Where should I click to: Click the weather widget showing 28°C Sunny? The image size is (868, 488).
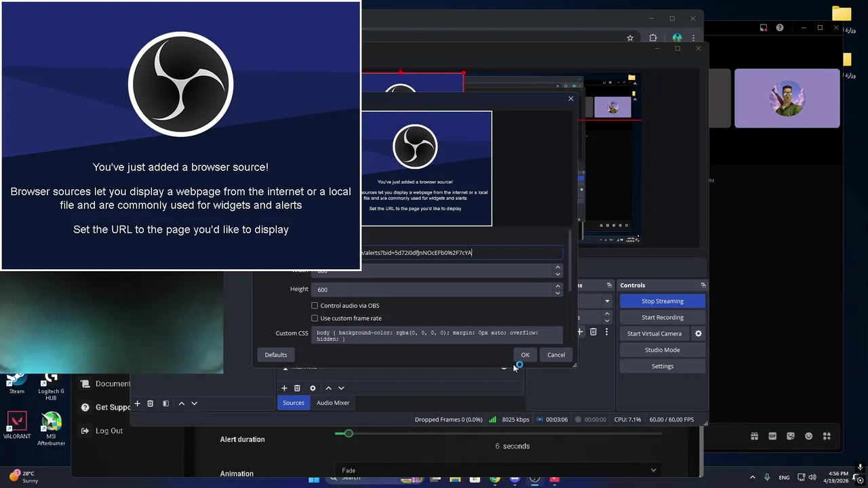pos(23,477)
